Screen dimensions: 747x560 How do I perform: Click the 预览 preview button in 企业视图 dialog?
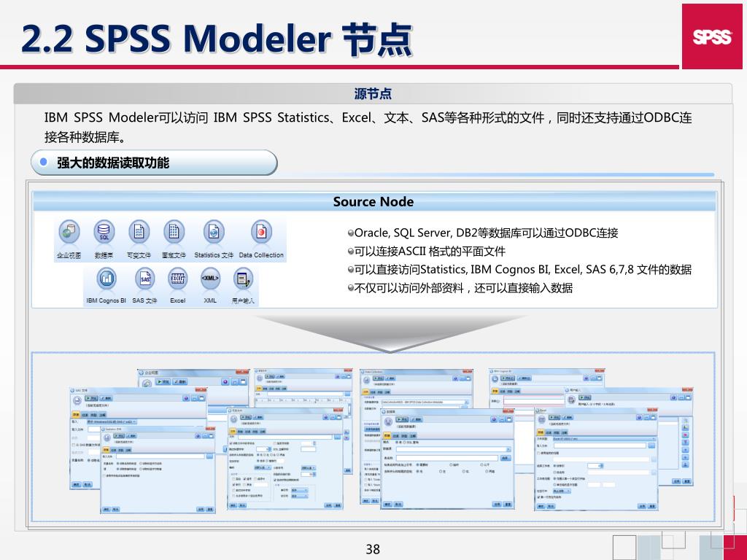163,382
